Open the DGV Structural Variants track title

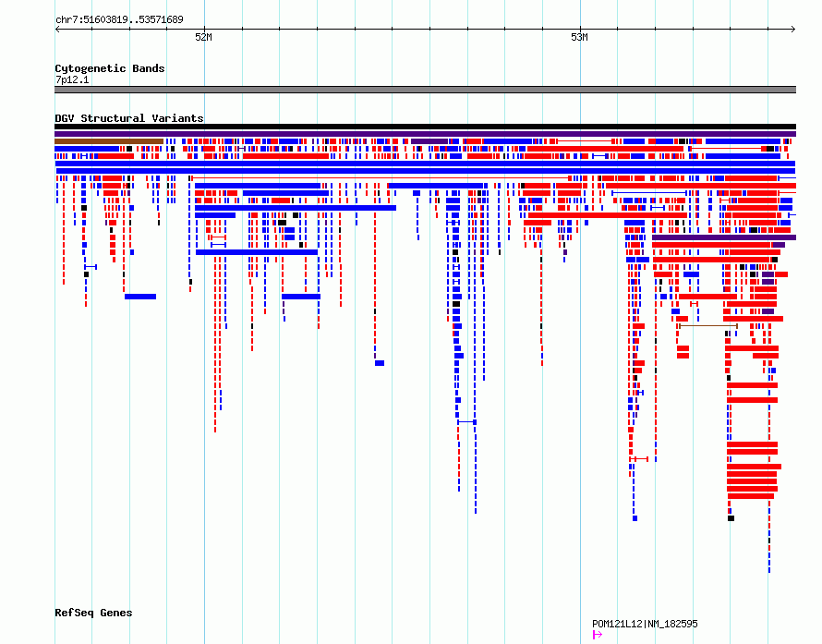(129, 118)
